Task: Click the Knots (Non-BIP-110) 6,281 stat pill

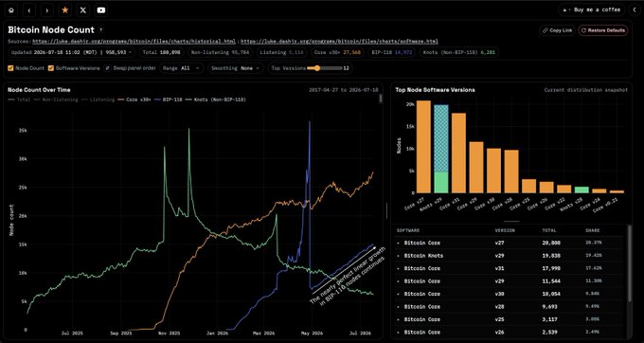Action: 459,52
